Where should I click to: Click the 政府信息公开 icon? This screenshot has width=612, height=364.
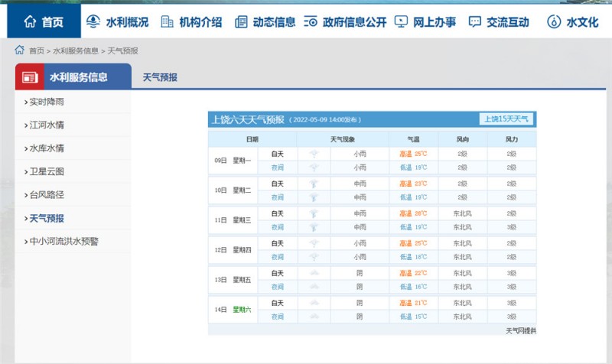tap(311, 21)
